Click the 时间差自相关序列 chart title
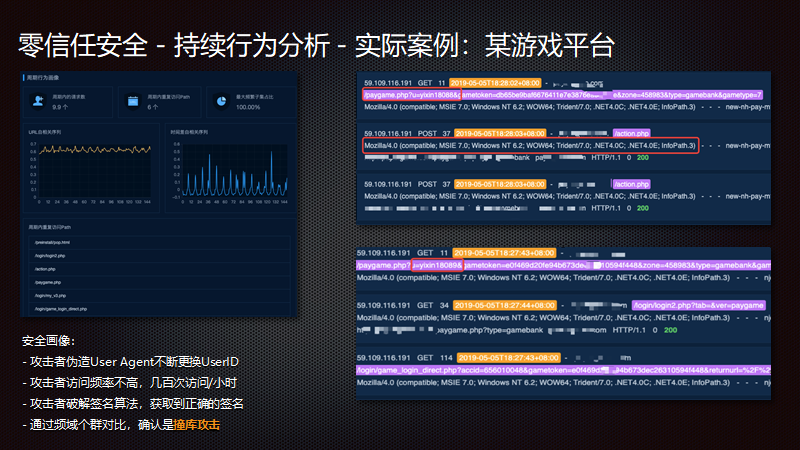 tap(189, 132)
